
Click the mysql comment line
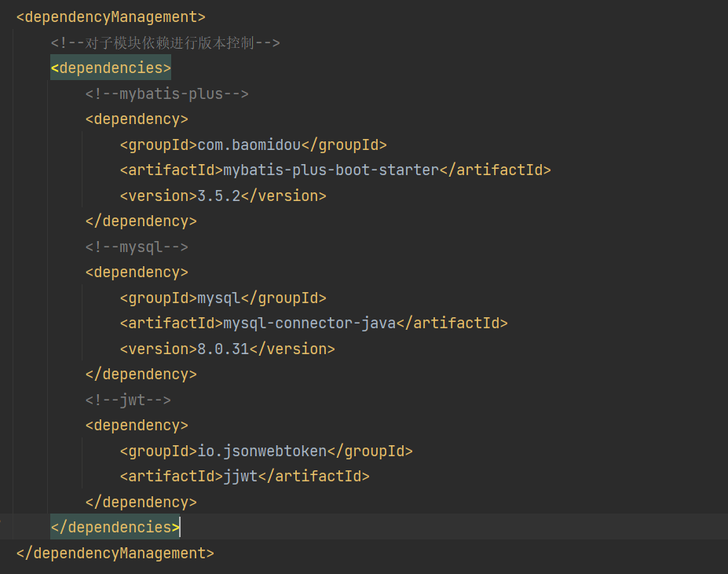point(137,247)
